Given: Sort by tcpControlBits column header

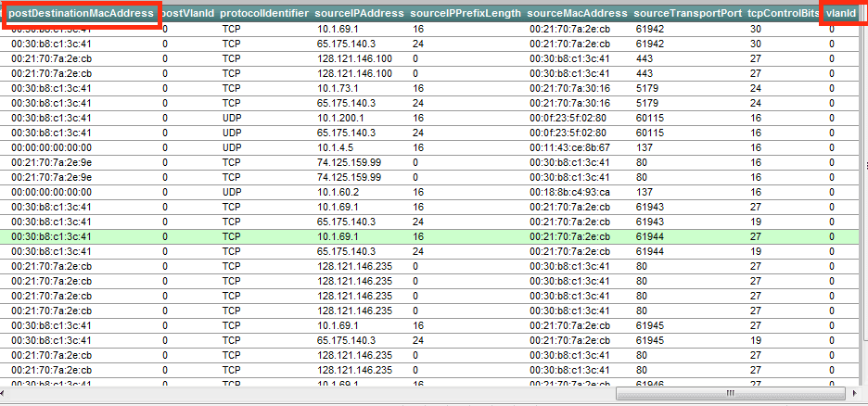Looking at the screenshot, I should coord(784,13).
